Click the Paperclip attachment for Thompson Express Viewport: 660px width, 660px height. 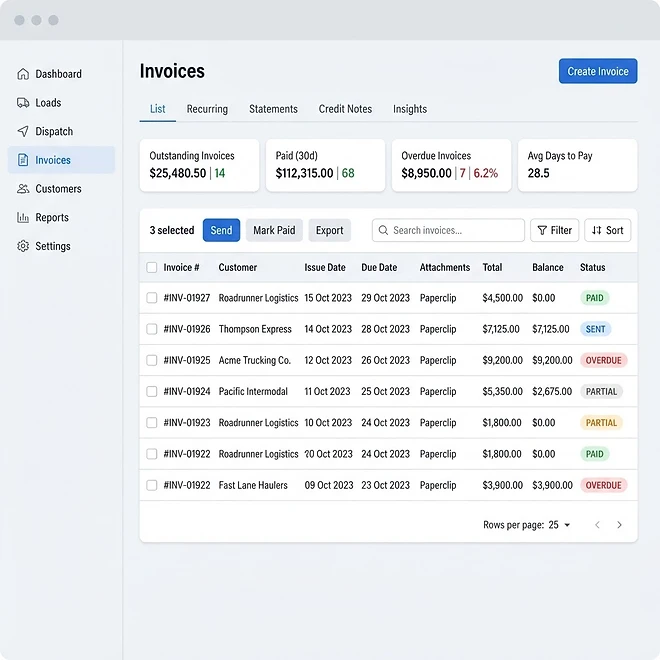point(438,329)
